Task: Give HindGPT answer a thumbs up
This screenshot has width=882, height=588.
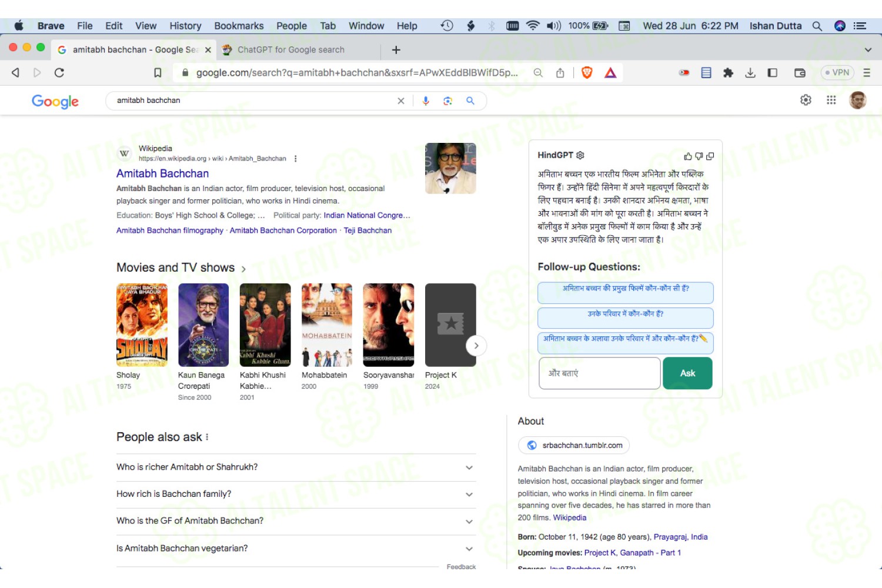Action: 688,156
